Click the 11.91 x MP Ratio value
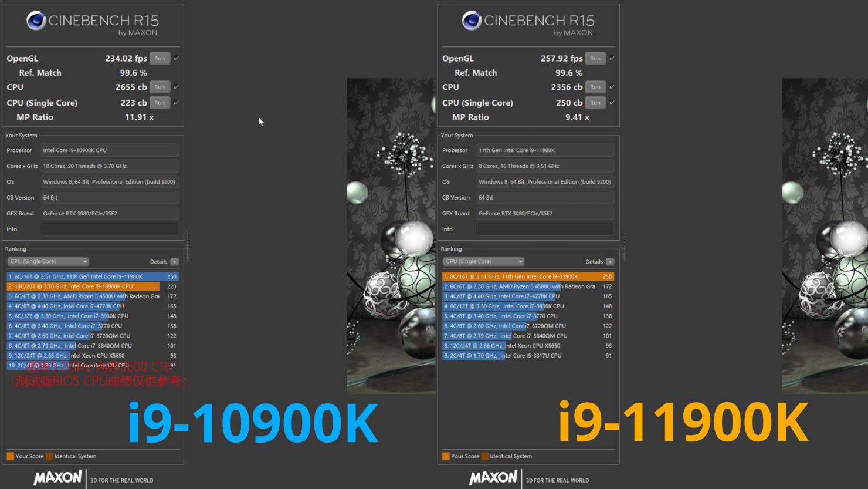 click(140, 117)
